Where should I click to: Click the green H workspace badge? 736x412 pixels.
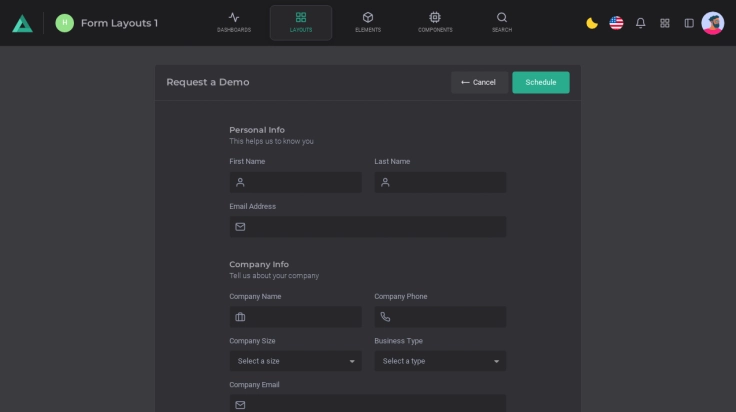(65, 23)
